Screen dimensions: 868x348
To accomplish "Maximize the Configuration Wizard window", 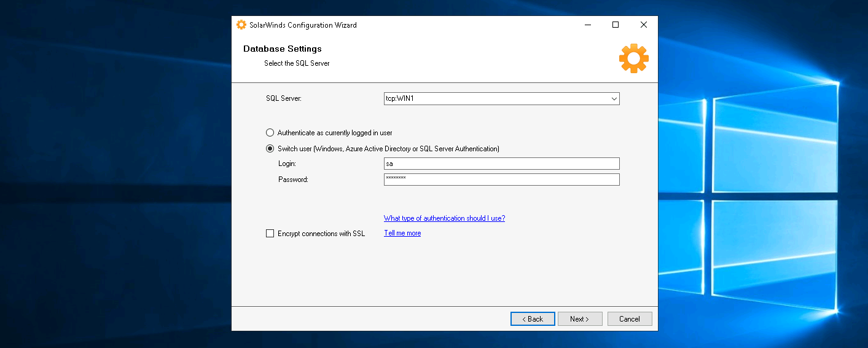I will pos(616,25).
